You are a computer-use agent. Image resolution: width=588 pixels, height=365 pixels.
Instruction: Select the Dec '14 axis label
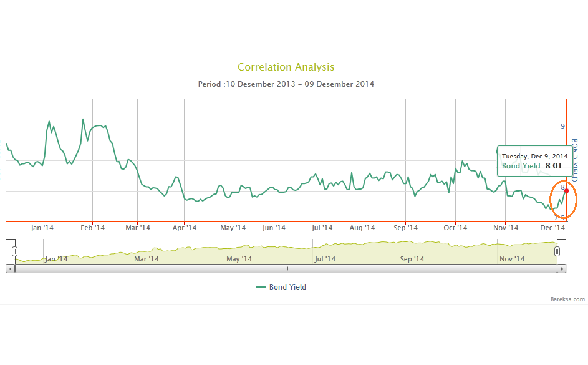point(551,228)
